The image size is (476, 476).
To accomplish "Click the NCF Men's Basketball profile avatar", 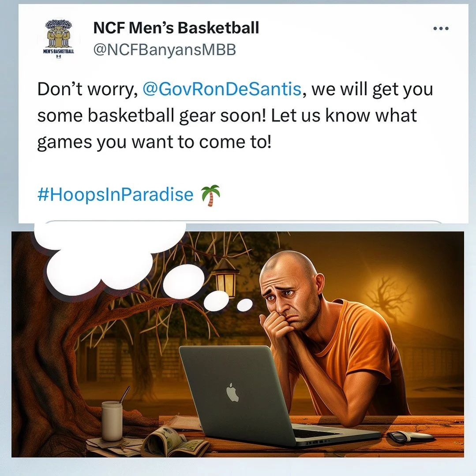I will (59, 39).
